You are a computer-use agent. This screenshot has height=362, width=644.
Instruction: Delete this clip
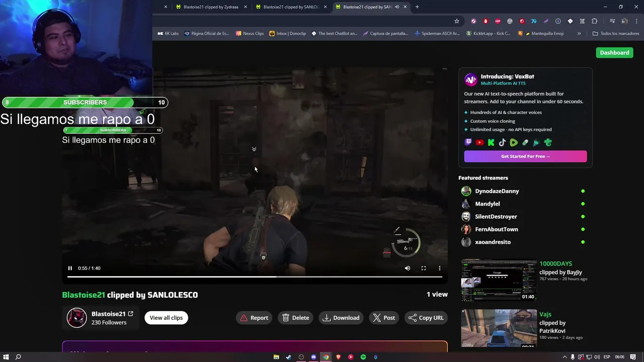(x=295, y=318)
